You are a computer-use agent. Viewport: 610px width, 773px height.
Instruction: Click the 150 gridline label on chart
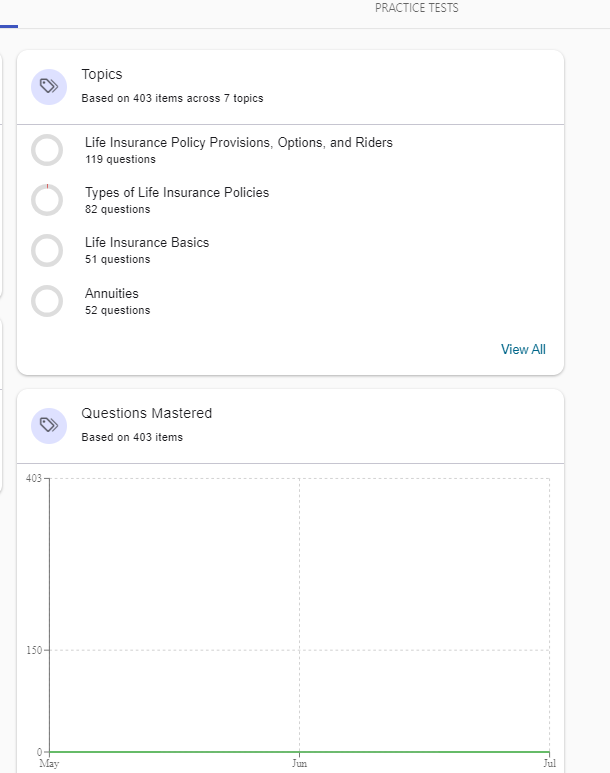[x=33, y=650]
